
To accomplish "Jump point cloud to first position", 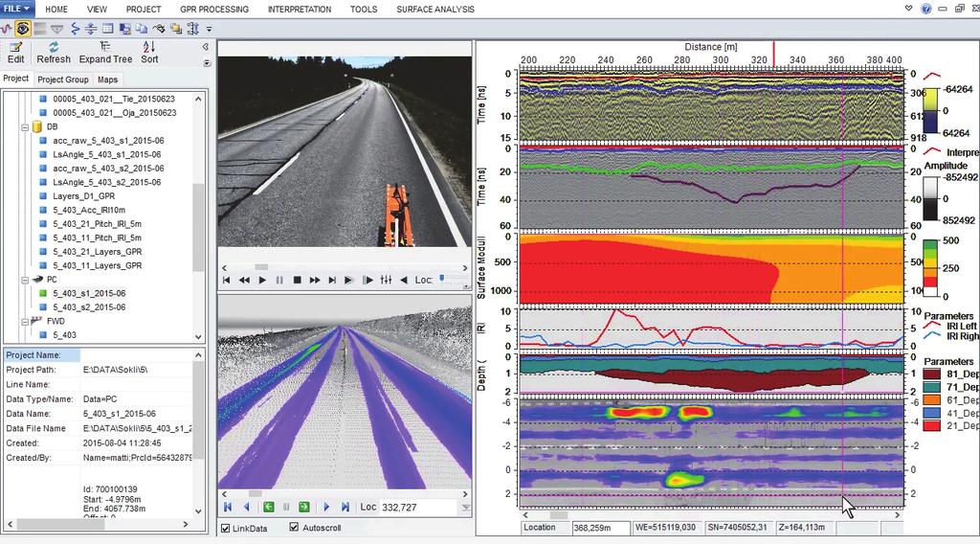I will click(228, 507).
